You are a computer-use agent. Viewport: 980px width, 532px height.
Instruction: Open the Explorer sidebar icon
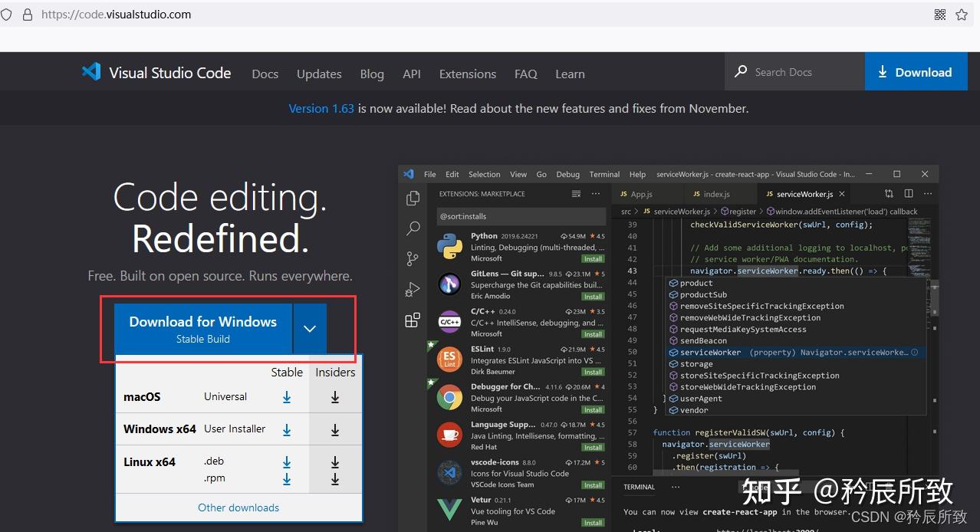[x=413, y=198]
